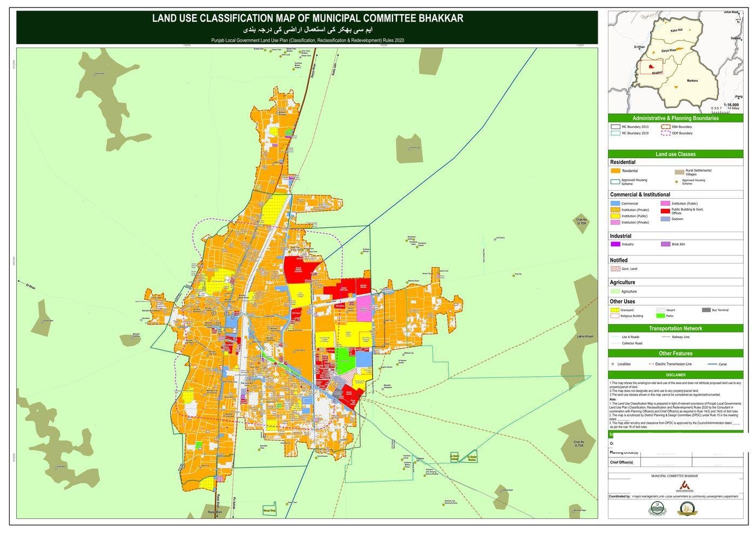Click the 'Land use Classes' green header

tap(676, 154)
